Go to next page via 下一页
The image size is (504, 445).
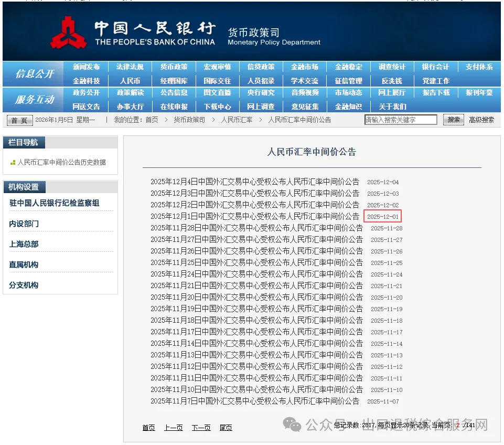tap(201, 428)
